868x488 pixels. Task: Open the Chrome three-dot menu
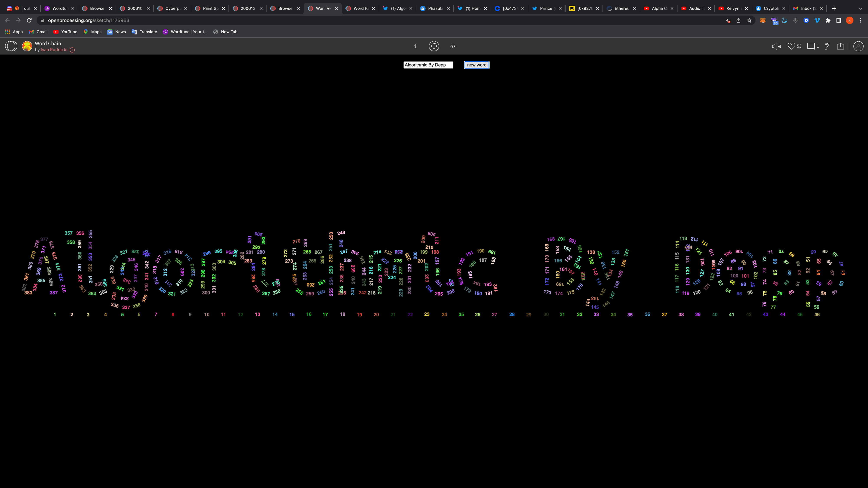coord(860,21)
